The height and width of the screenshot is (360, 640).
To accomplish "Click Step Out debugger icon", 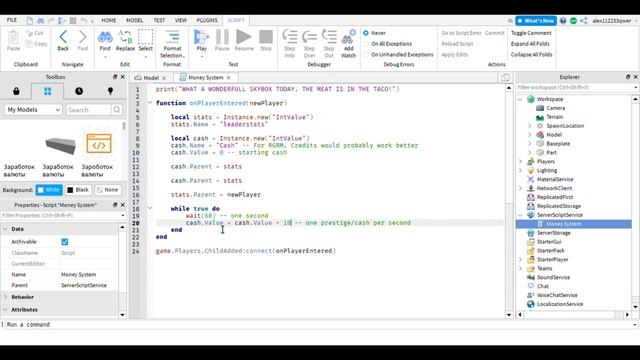I will point(329,37).
